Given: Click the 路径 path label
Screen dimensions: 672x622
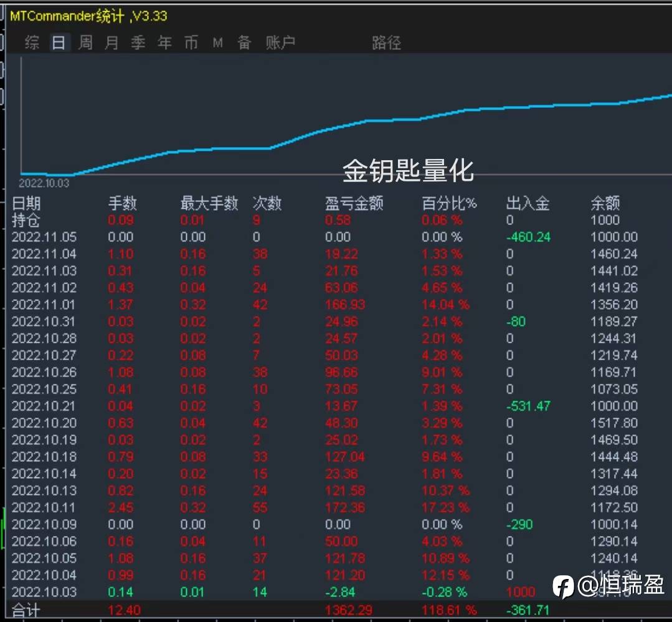Looking at the screenshot, I should tap(386, 42).
